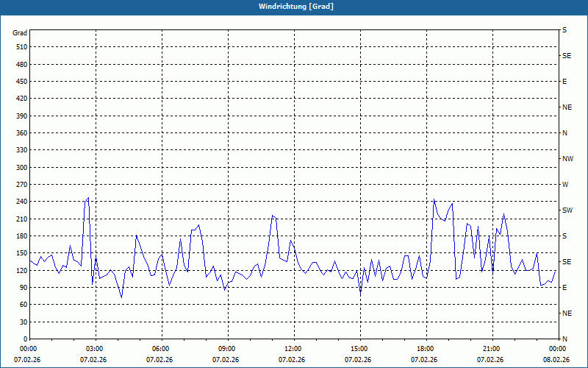Click the topmost S compass label
This screenshot has height=368, width=588.
click(564, 30)
